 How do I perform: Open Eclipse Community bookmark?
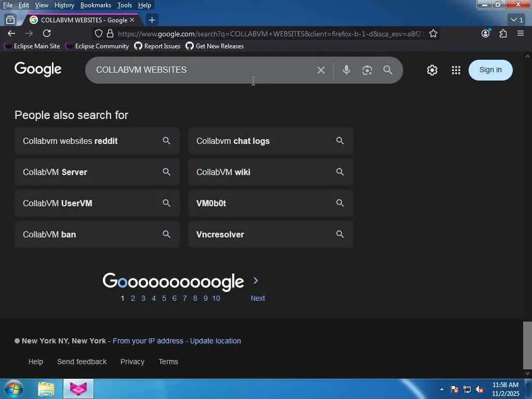(97, 46)
